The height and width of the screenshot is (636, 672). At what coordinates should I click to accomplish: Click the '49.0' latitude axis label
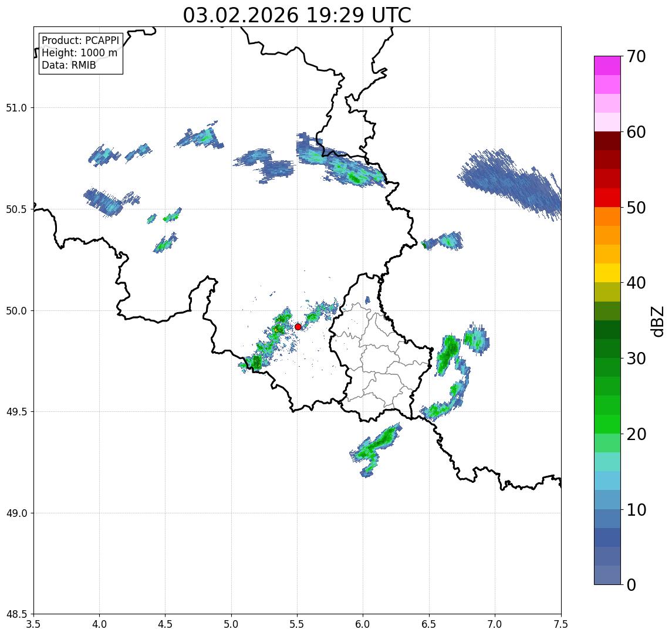click(x=16, y=513)
